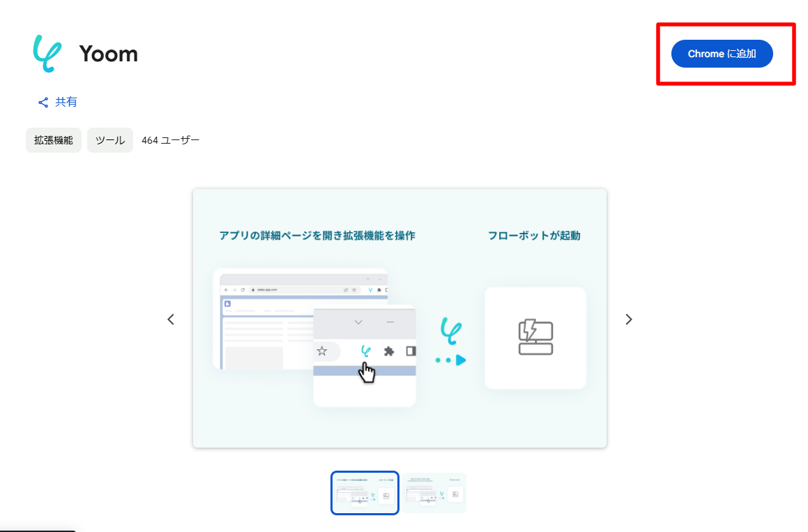Add the extension with Chrome に追加
The image size is (808, 532).
[722, 54]
